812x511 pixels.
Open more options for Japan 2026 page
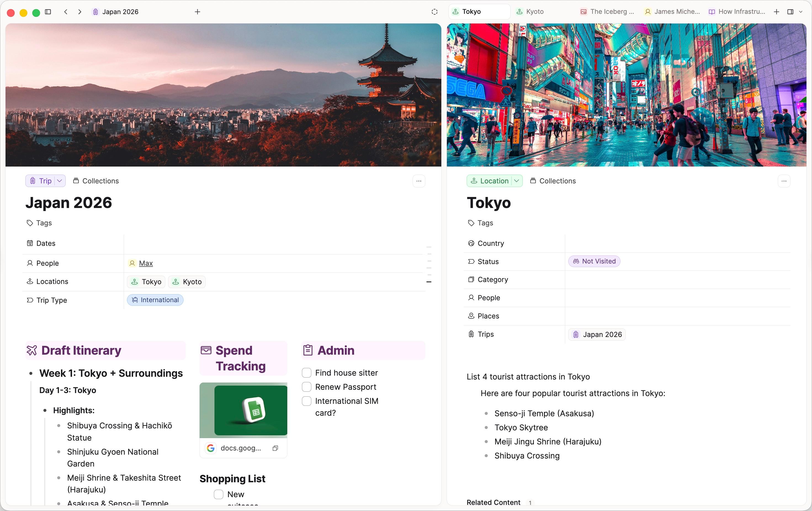[x=419, y=181]
